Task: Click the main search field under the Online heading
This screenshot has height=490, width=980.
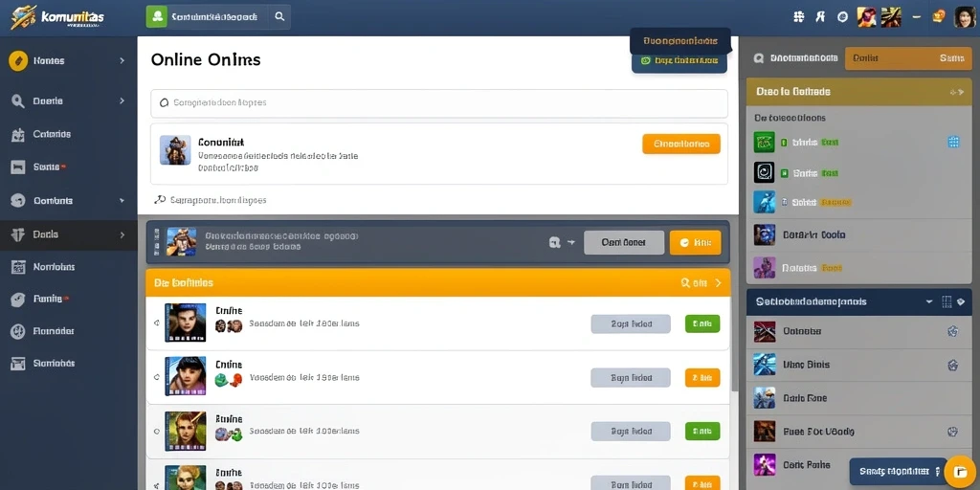Action: pos(438,103)
